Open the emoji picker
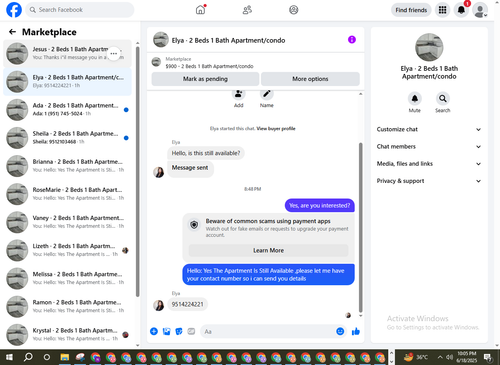 [340, 331]
